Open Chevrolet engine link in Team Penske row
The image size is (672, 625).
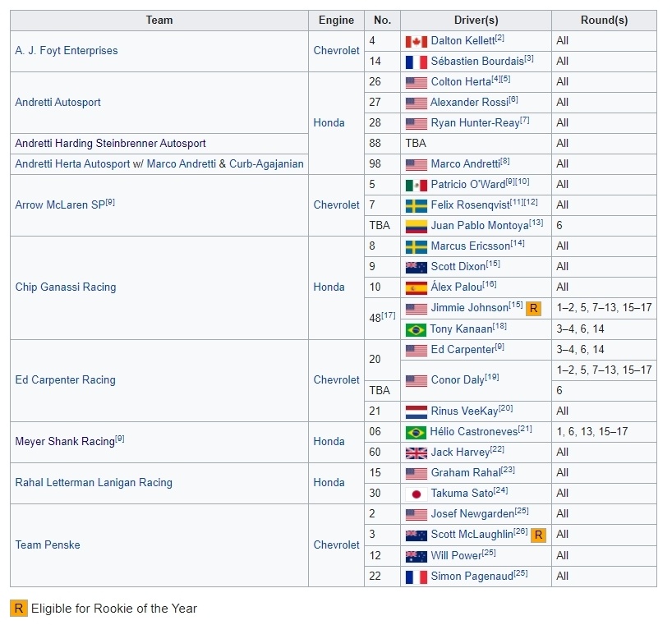click(337, 545)
